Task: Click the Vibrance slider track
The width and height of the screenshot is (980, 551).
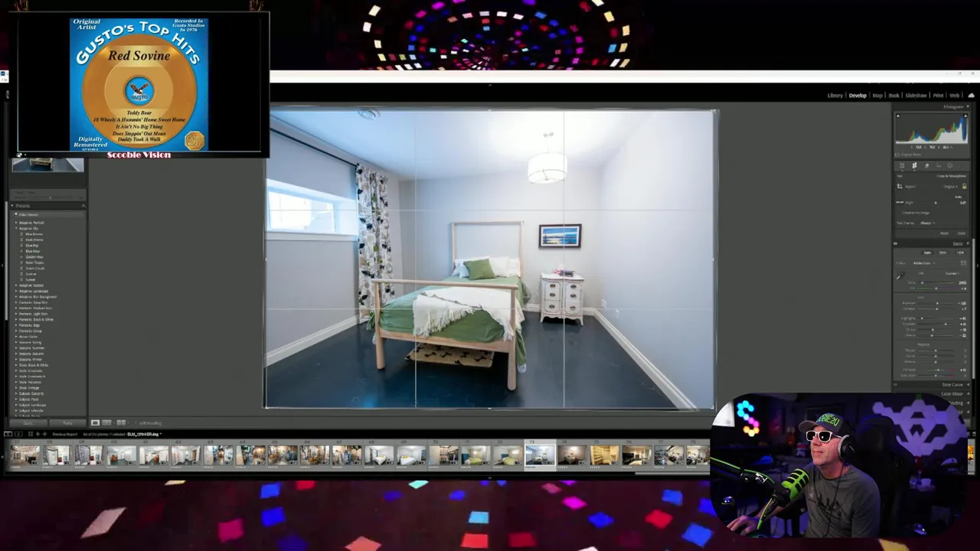Action: 936,370
